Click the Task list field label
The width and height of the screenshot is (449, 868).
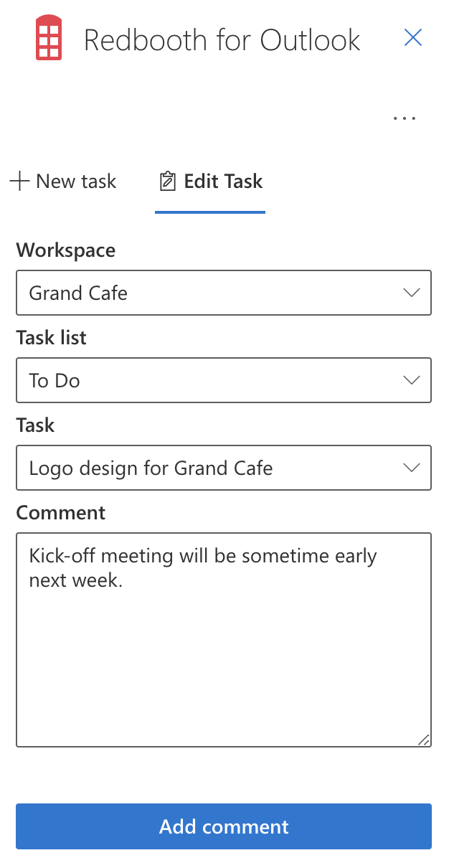tap(52, 338)
